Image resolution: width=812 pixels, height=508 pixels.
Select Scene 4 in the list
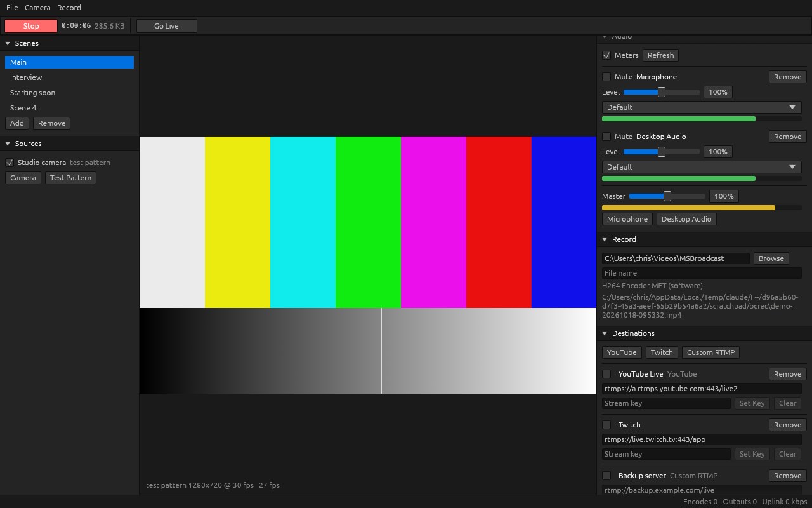(x=69, y=108)
